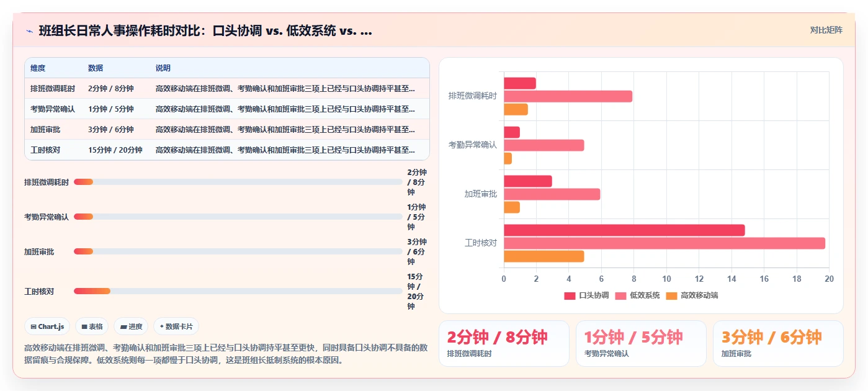Viewport: 868px width, 391px height.
Task: Click table value 3分钟 / 6分钟
Action: [x=111, y=130]
